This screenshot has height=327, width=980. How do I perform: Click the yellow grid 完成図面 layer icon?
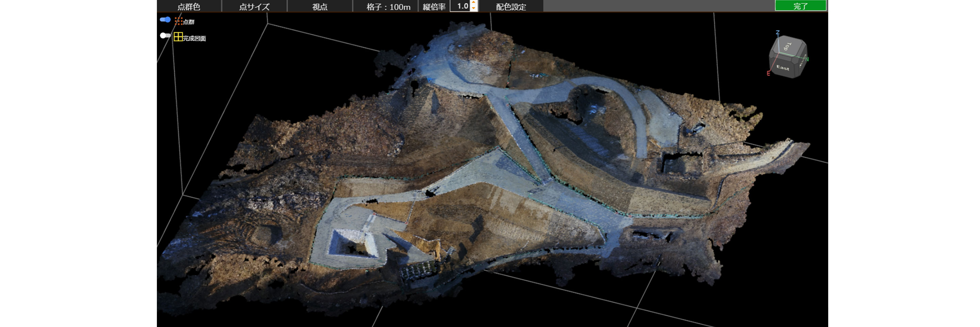pos(178,36)
